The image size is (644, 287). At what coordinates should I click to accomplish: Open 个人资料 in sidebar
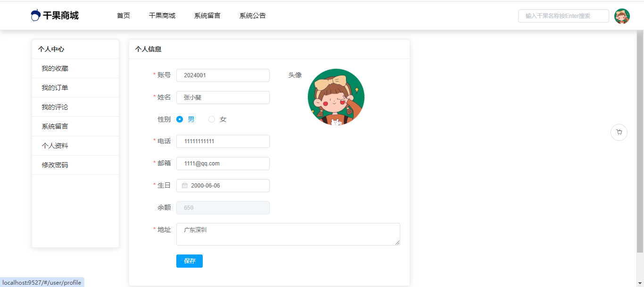(x=75, y=146)
